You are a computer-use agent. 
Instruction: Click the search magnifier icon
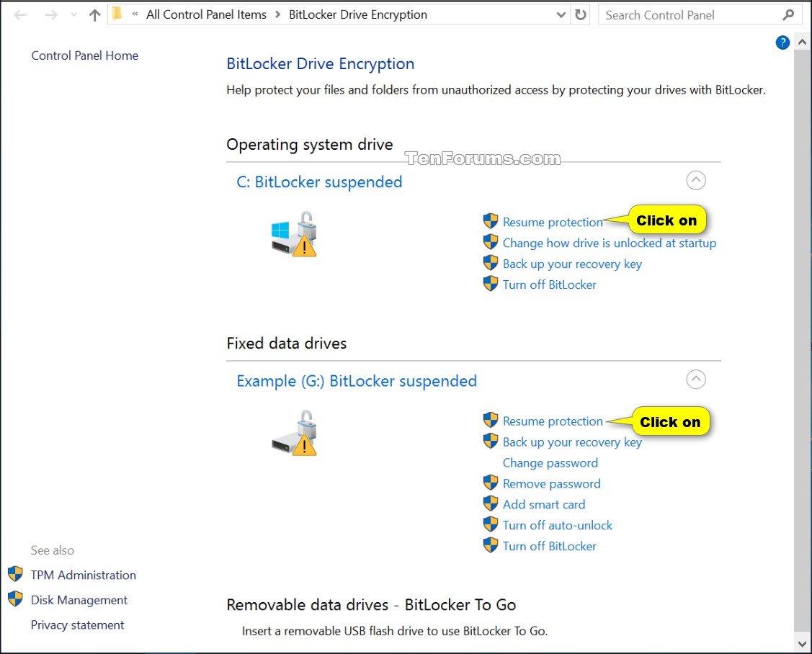tap(788, 15)
